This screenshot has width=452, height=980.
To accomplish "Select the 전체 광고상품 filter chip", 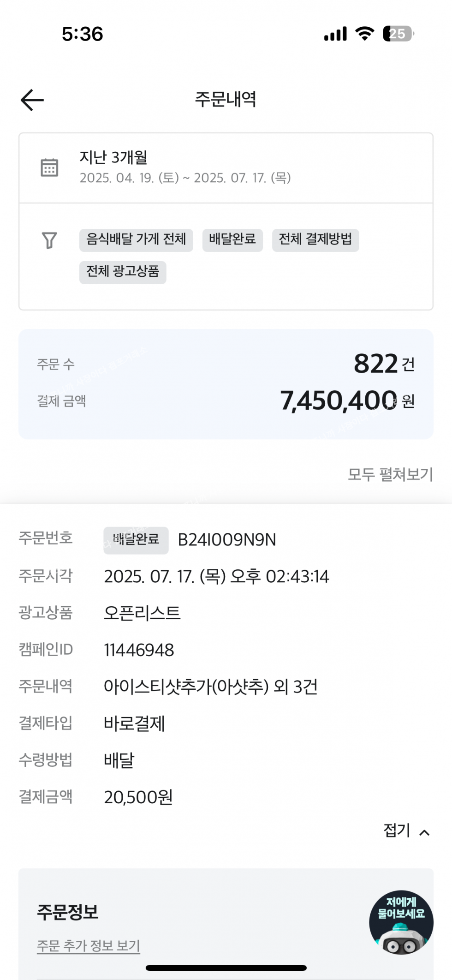I will click(x=123, y=272).
